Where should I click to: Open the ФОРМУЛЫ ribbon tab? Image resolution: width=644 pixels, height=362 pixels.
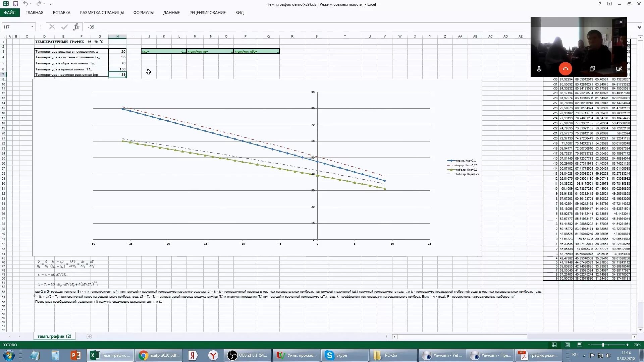coord(143,12)
